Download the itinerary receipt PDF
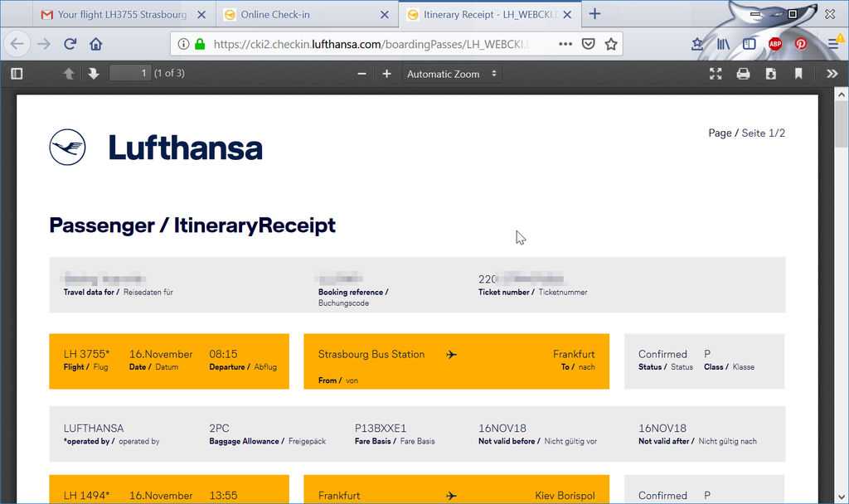The height and width of the screenshot is (504, 849). (771, 74)
